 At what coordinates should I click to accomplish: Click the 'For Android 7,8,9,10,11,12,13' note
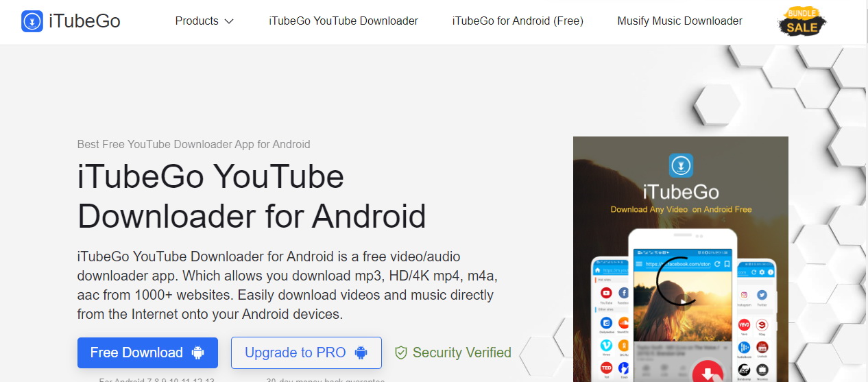[x=157, y=380]
